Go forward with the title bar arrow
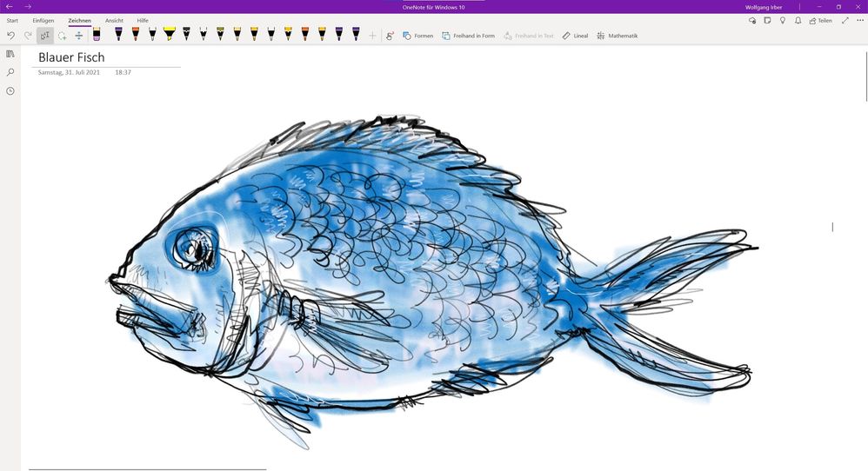This screenshot has height=471, width=868. [x=28, y=7]
